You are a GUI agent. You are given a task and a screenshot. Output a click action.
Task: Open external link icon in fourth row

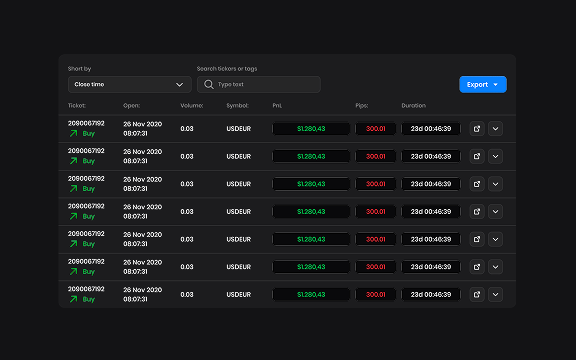click(477, 212)
